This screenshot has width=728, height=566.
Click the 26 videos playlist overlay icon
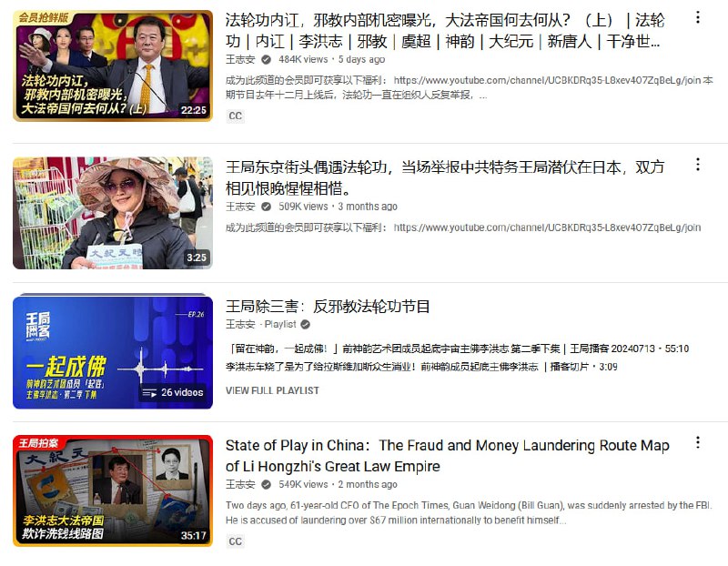coord(149,393)
